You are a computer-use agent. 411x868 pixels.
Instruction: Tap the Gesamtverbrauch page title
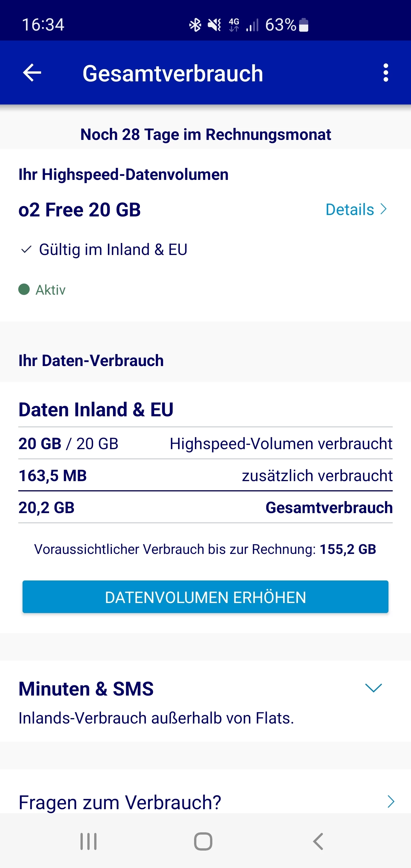172,73
